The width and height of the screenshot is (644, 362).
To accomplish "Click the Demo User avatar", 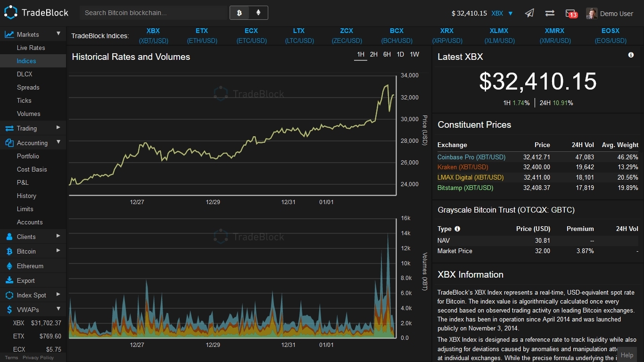I will pos(592,13).
